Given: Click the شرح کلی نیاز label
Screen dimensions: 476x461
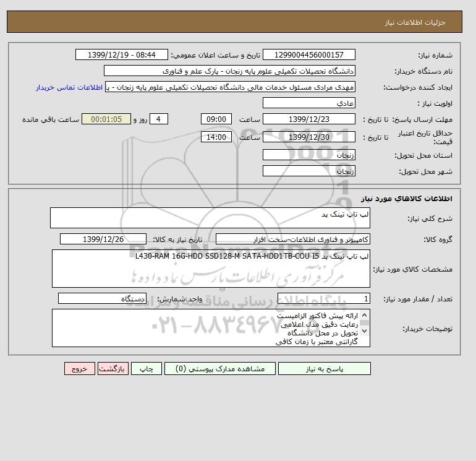Looking at the screenshot, I should click(430, 218).
